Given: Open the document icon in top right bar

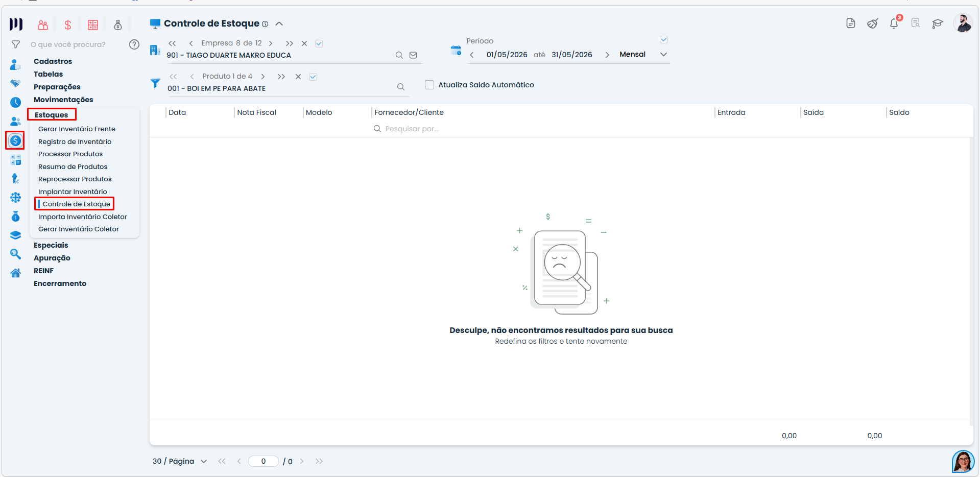Looking at the screenshot, I should point(851,23).
